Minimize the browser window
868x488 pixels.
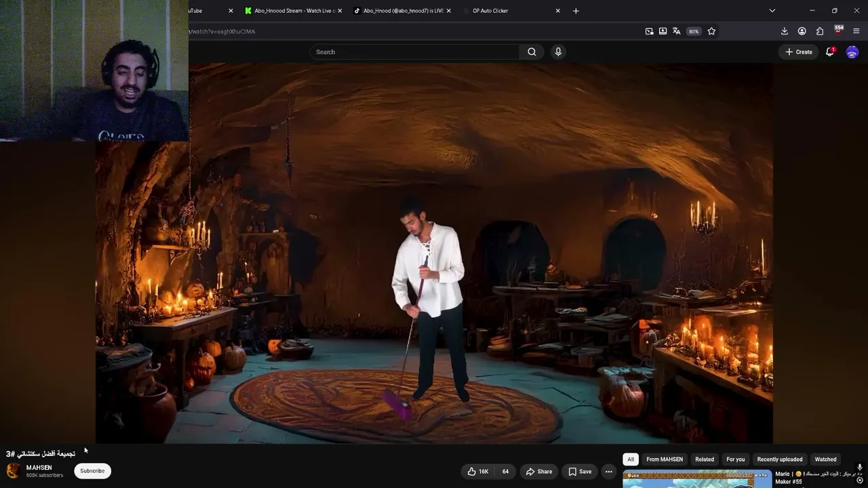pos(812,11)
